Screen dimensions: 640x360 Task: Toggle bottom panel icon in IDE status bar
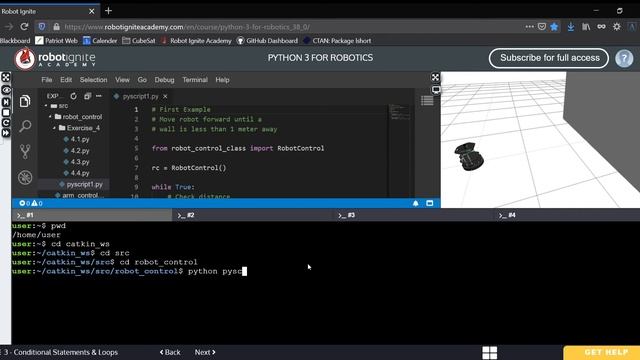429,203
